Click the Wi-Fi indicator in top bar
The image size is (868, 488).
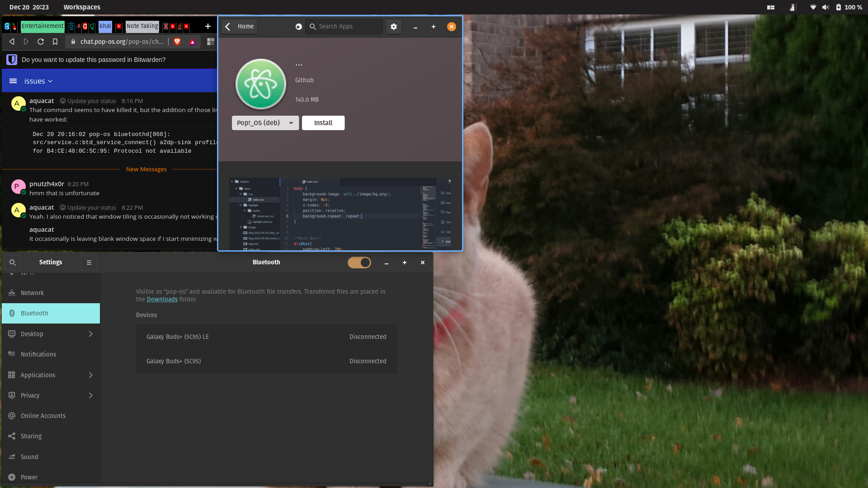tap(813, 7)
